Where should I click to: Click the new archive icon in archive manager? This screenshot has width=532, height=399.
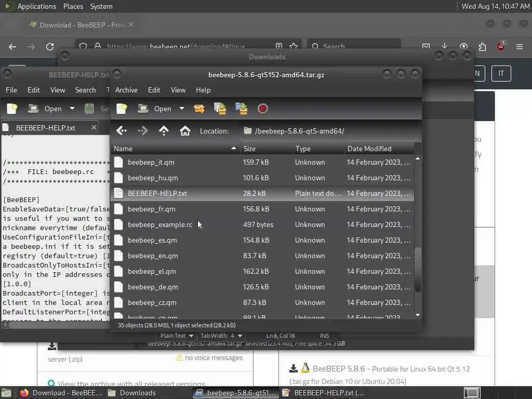coord(122,109)
